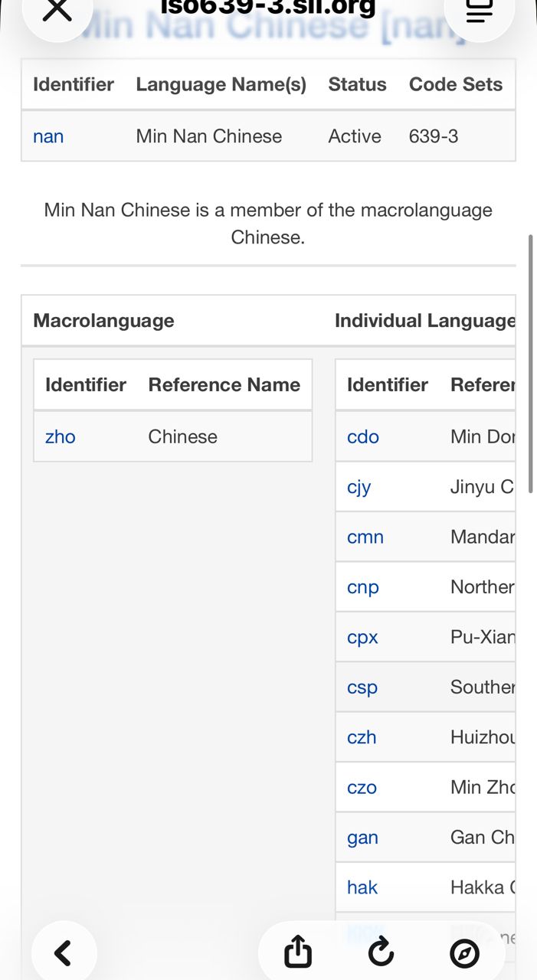
Task: Open the 'cpx' Pu-Xian identifier link
Action: pyautogui.click(x=362, y=637)
